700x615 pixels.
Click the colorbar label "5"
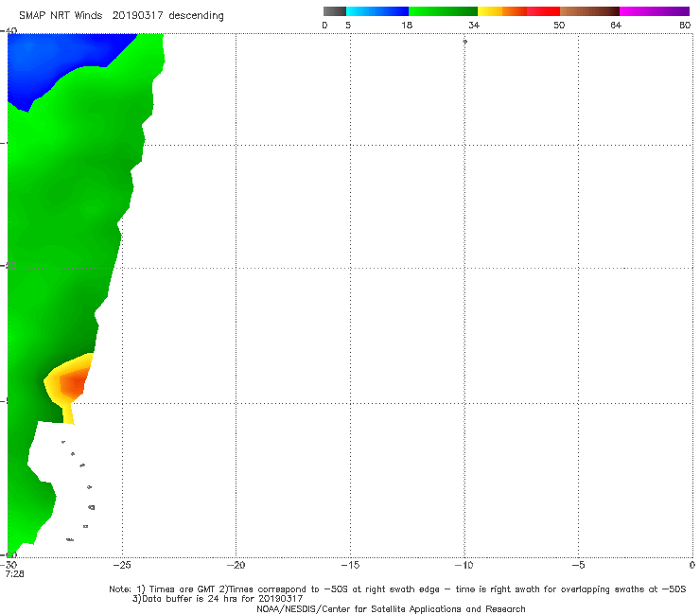pyautogui.click(x=348, y=26)
